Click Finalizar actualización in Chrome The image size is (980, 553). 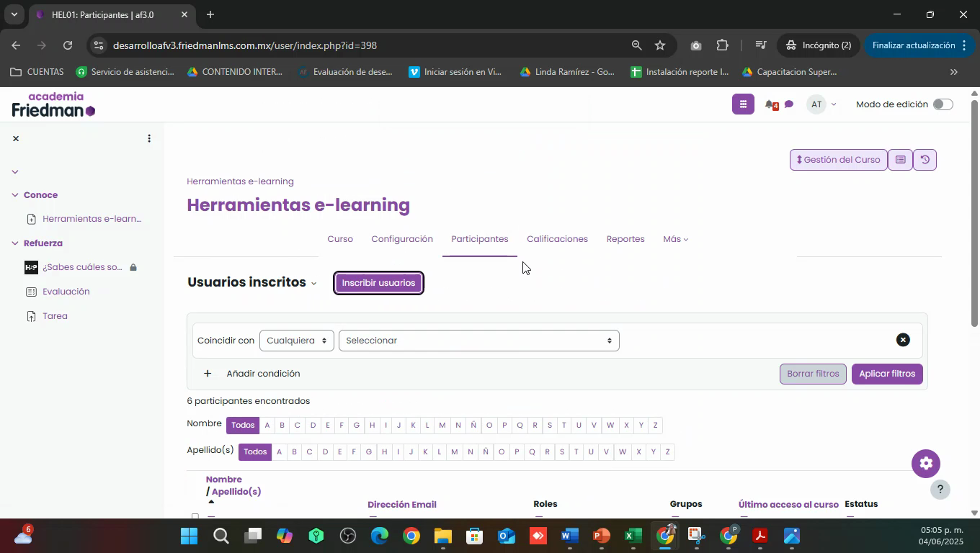919,45
